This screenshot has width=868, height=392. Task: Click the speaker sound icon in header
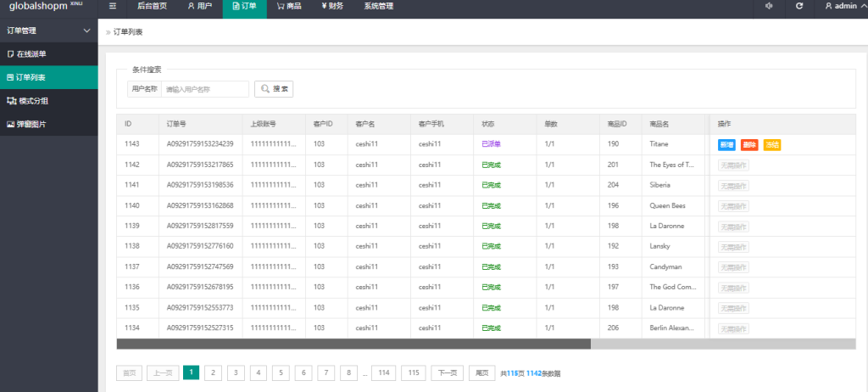click(x=769, y=6)
